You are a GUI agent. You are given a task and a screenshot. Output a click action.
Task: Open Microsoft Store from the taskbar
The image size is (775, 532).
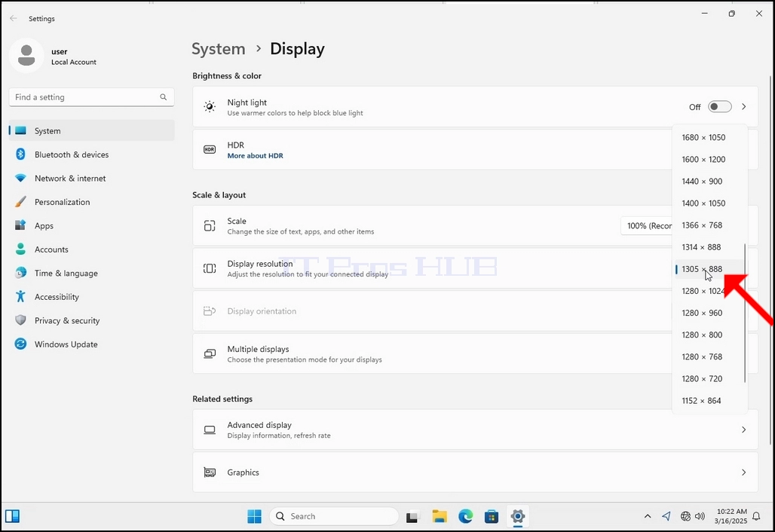pyautogui.click(x=492, y=516)
